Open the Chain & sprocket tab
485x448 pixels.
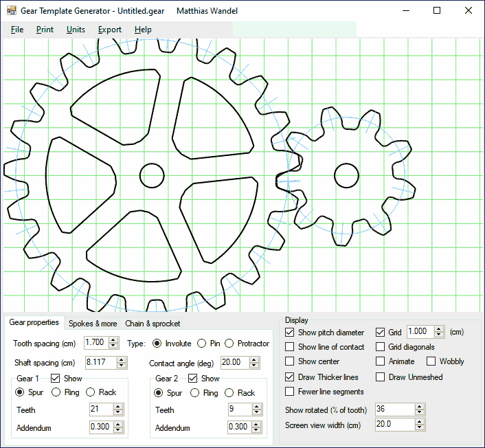point(153,324)
